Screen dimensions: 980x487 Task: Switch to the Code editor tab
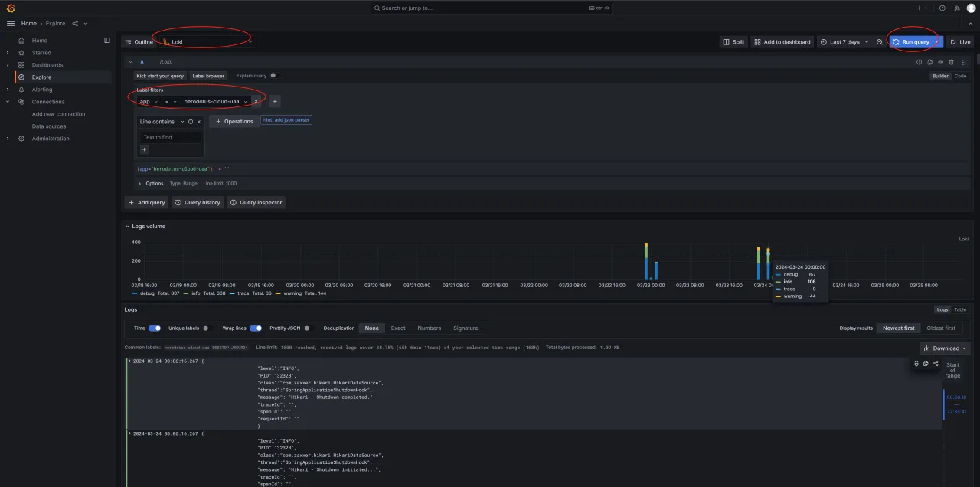(x=960, y=76)
